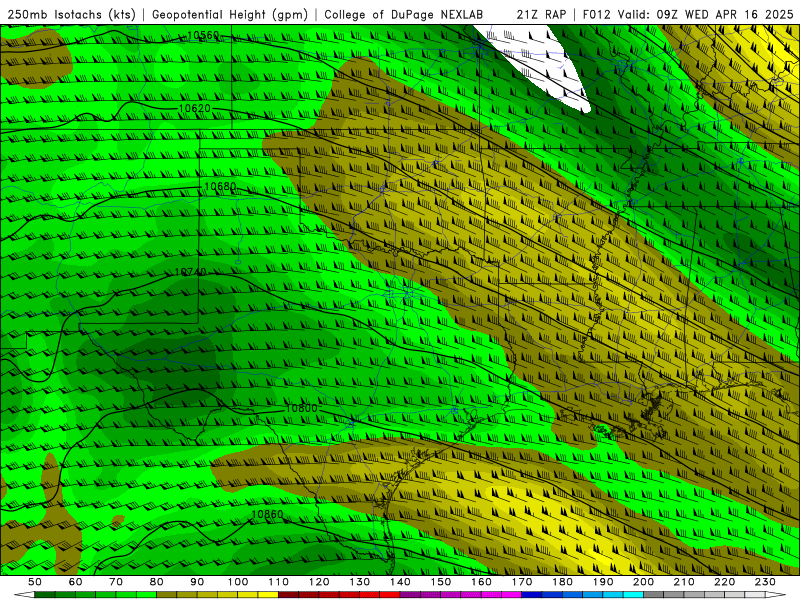Click the 60 label on the legend

click(75, 582)
